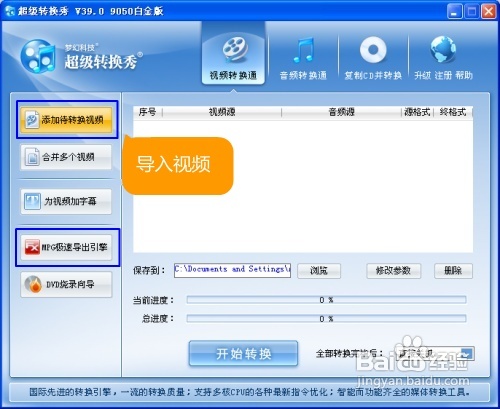Click the music note icon

click(x=303, y=50)
